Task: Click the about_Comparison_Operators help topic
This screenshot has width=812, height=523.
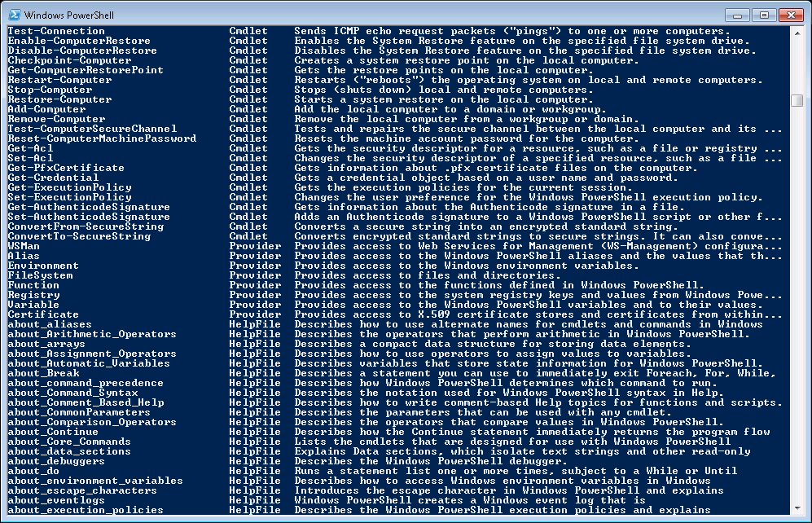Action: (x=92, y=423)
